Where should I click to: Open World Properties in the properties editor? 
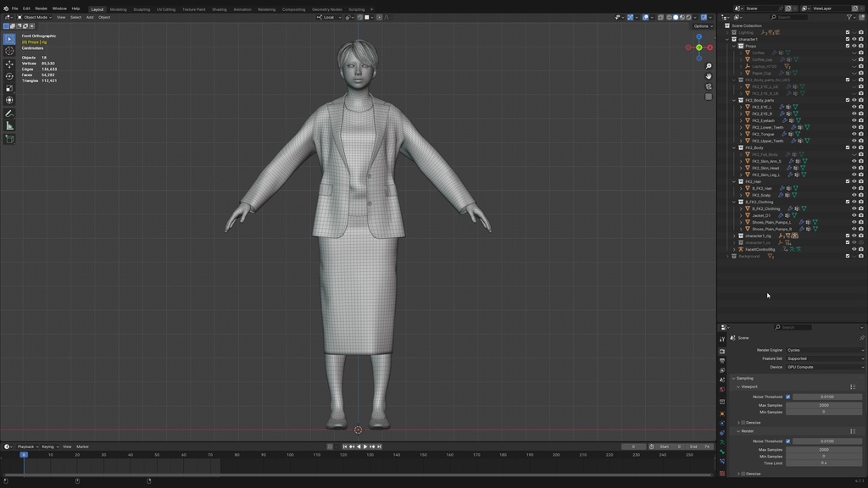[723, 388]
